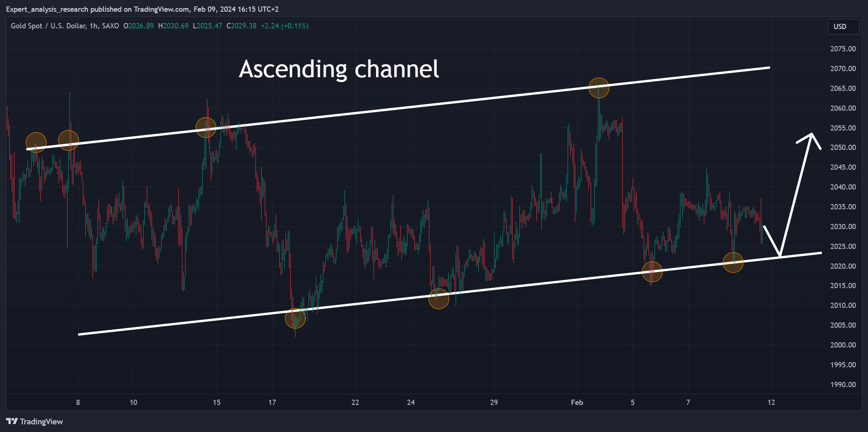Click the open value 2026.89
Image resolution: width=868 pixels, height=432 pixels.
(141, 26)
